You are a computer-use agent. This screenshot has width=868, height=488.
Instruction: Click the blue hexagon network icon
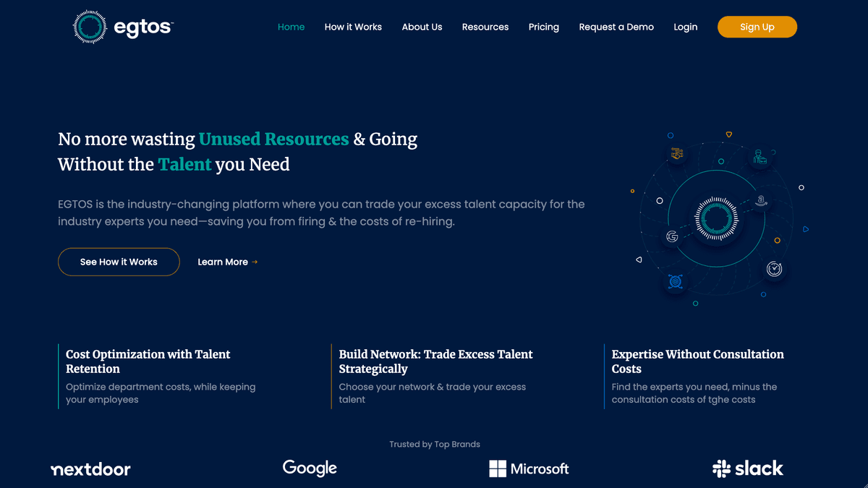click(x=676, y=282)
